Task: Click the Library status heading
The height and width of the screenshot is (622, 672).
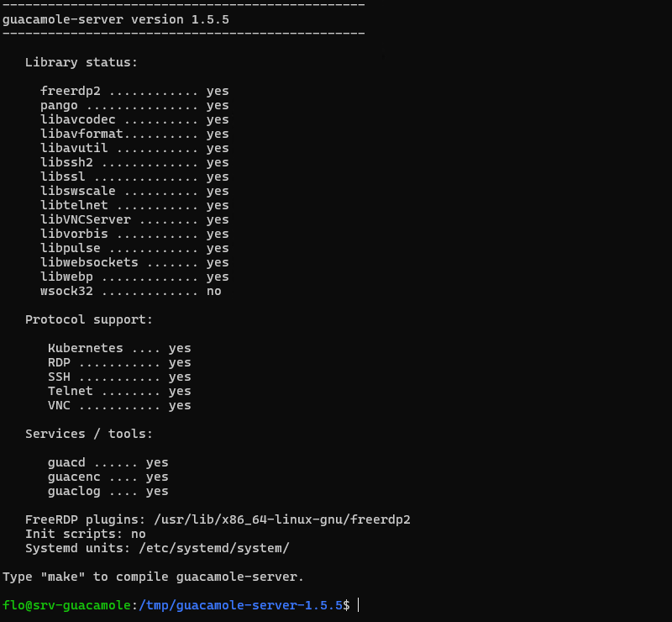Action: click(x=81, y=63)
